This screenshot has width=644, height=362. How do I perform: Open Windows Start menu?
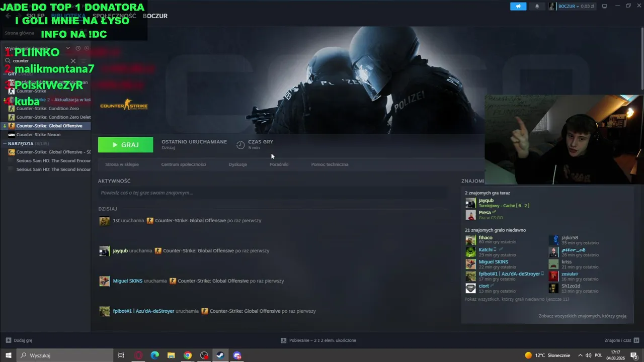(x=8, y=355)
